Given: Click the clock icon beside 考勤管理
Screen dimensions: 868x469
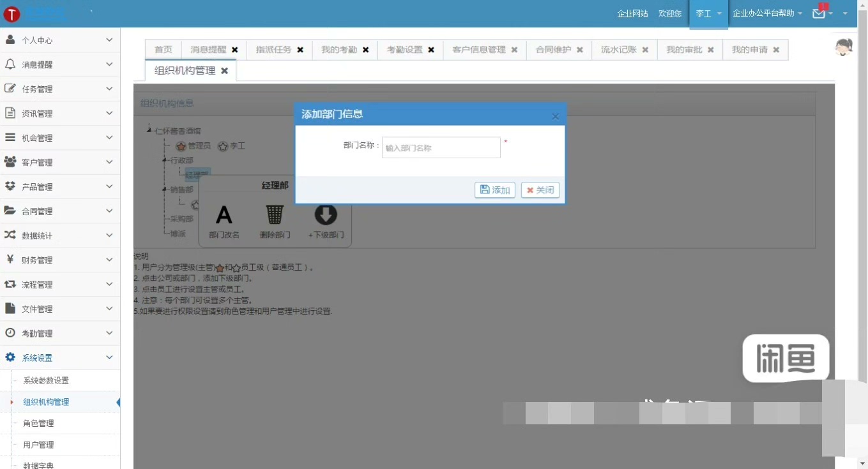Looking at the screenshot, I should 10,332.
